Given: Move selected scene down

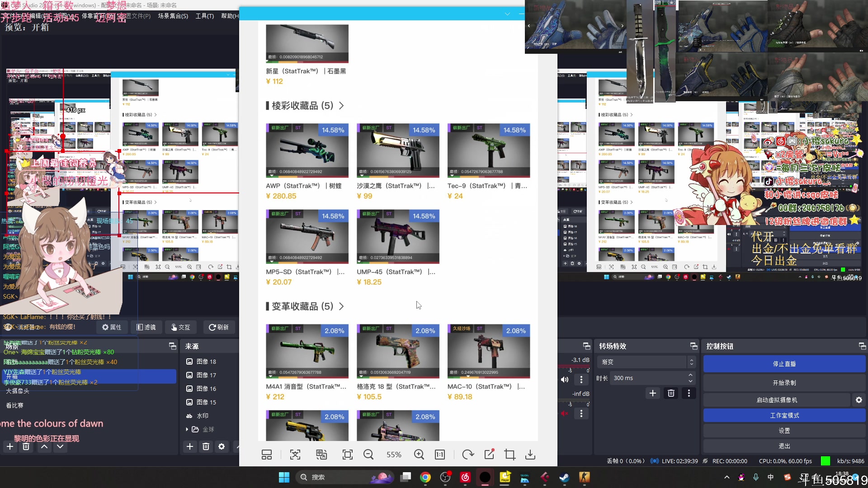Looking at the screenshot, I should coord(60,446).
